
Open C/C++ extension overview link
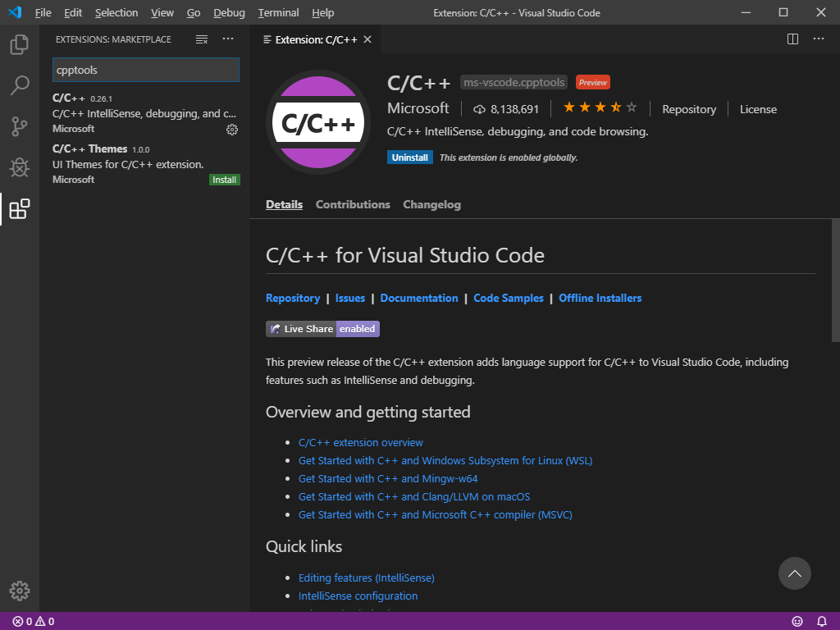click(361, 442)
